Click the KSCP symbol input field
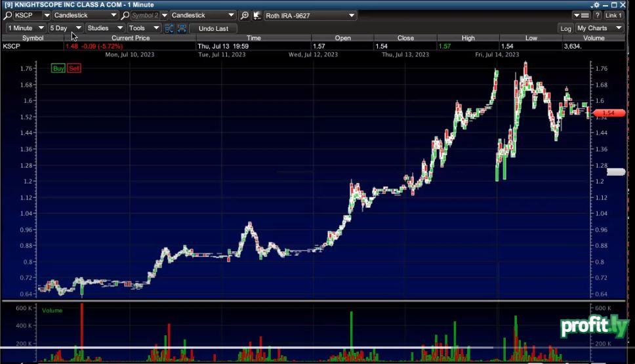Image resolution: width=635 pixels, height=364 pixels. point(28,15)
